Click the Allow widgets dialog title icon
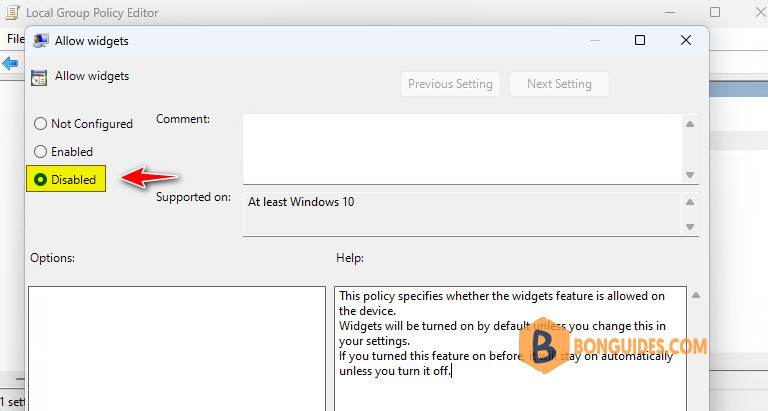This screenshot has width=768, height=411. pyautogui.click(x=41, y=41)
